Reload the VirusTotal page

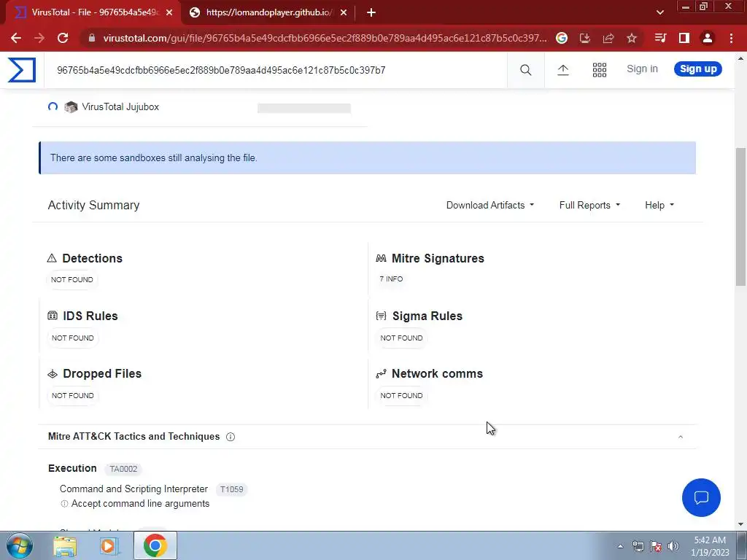pyautogui.click(x=63, y=38)
